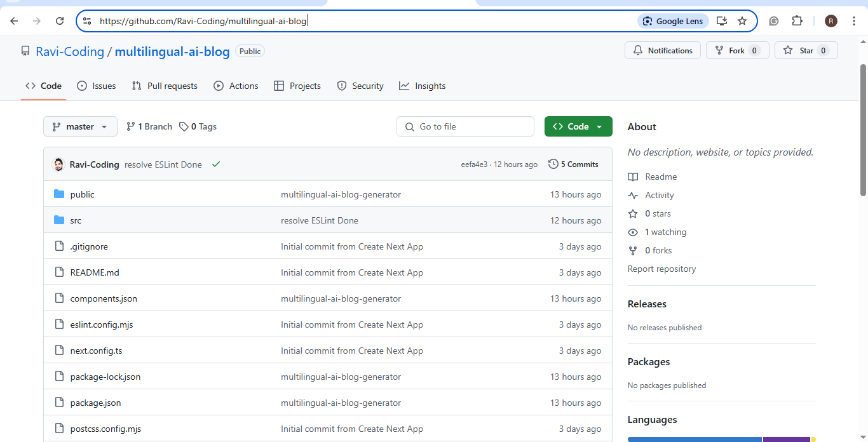Click the file icon beside components.json
The height and width of the screenshot is (442, 868).
point(59,298)
